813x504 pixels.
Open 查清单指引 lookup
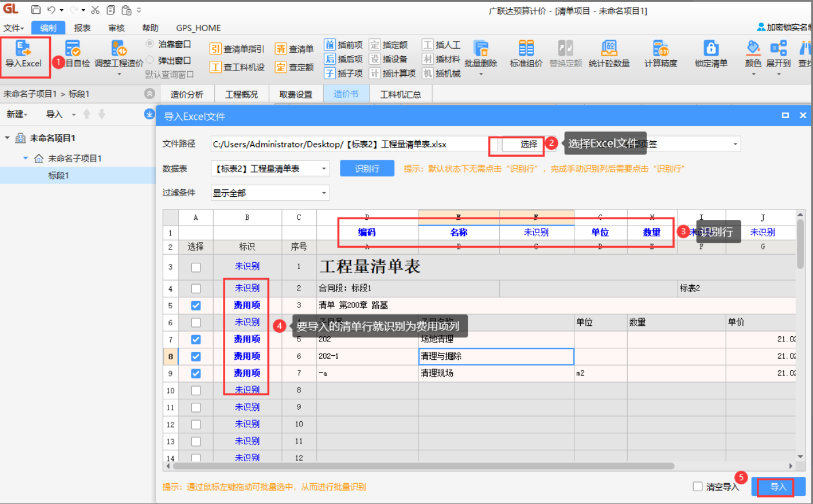[237, 49]
